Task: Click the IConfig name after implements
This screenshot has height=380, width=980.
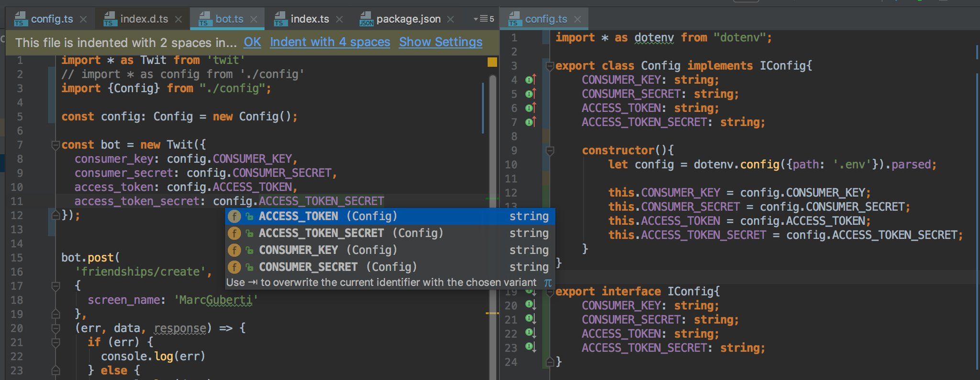Action: click(x=783, y=66)
